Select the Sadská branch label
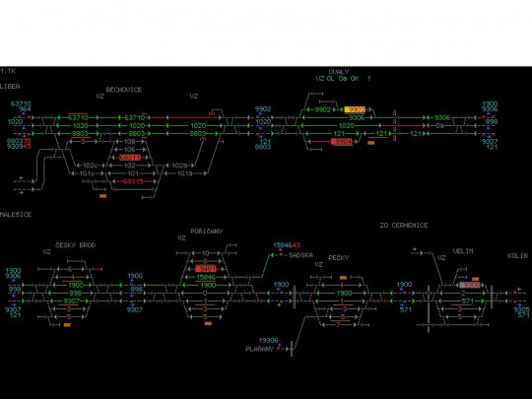Screen dimensions: 532x399 coord(300,255)
